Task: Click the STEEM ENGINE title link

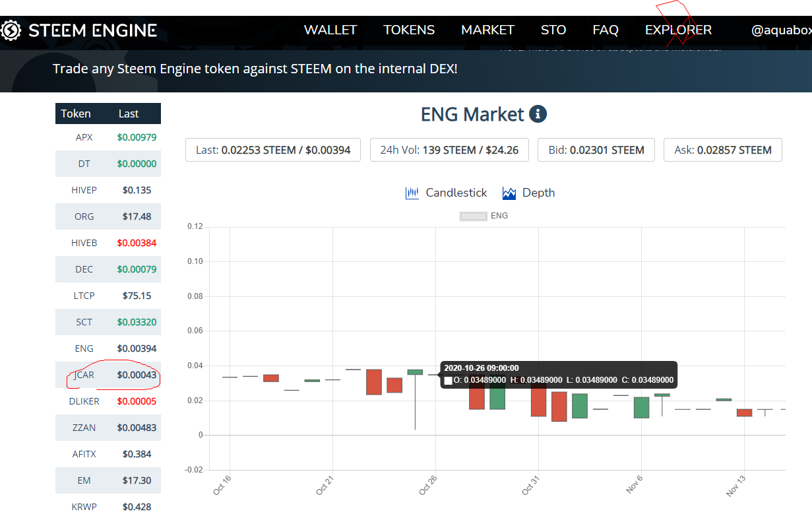Action: [x=92, y=30]
